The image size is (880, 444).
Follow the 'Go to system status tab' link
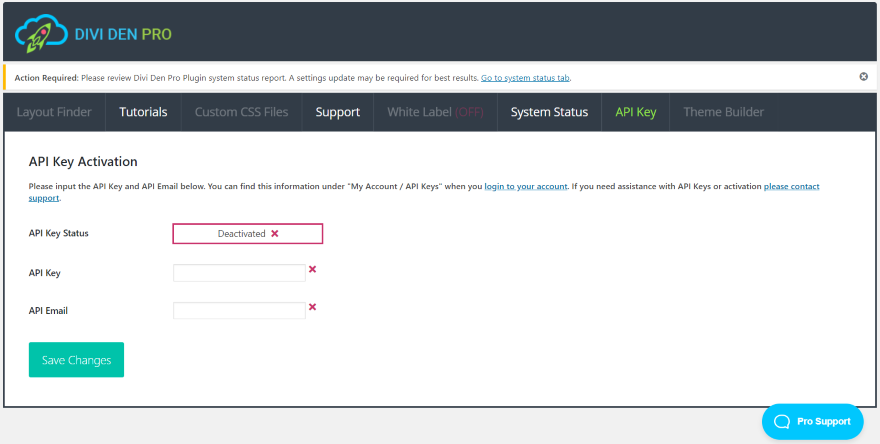click(x=525, y=78)
